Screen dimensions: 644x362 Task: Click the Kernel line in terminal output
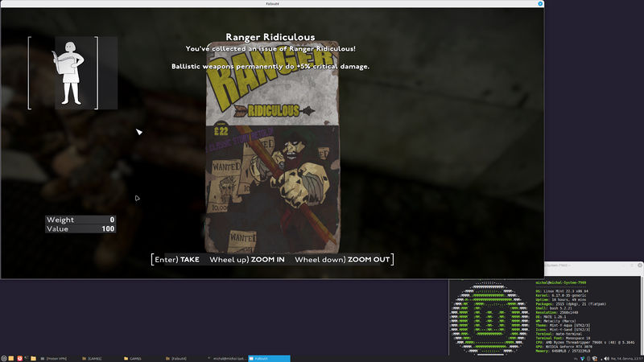pos(560,295)
